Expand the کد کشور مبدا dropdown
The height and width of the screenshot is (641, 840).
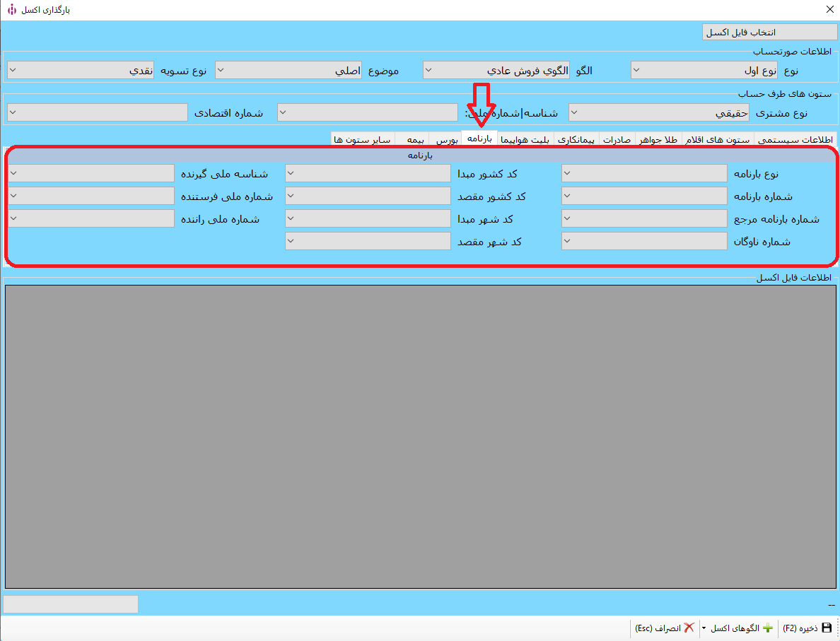tap(368, 173)
